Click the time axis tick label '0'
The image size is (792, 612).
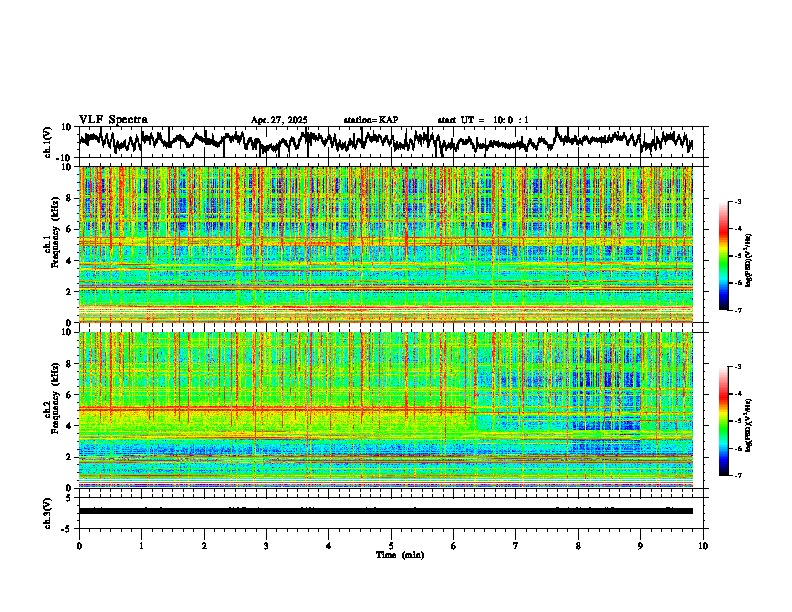pyautogui.click(x=79, y=546)
